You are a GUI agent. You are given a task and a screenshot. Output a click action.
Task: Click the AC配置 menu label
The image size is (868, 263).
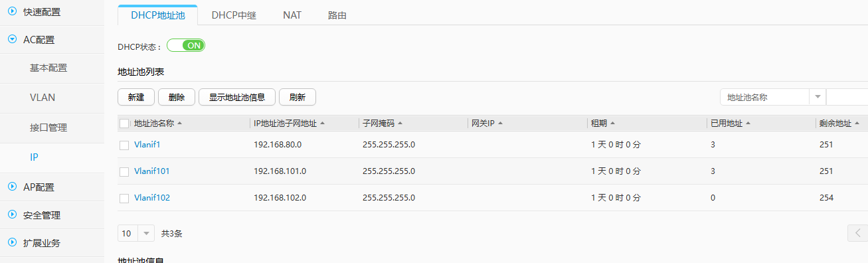point(39,39)
